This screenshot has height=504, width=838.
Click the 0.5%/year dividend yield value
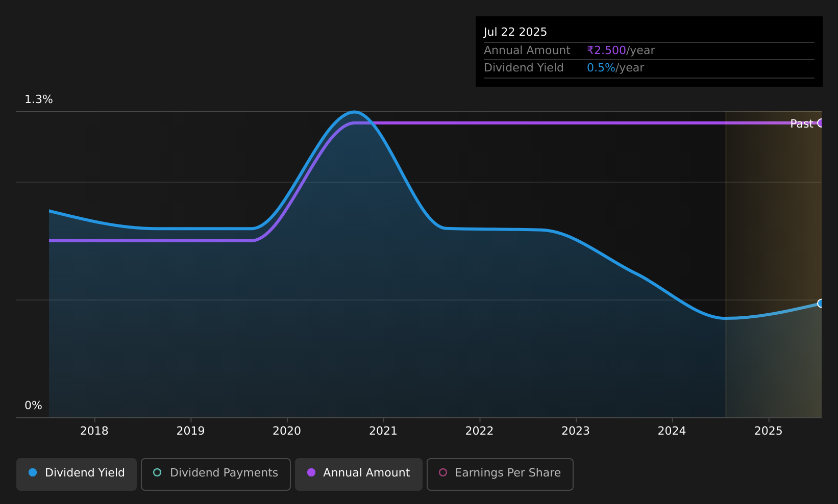[615, 68]
